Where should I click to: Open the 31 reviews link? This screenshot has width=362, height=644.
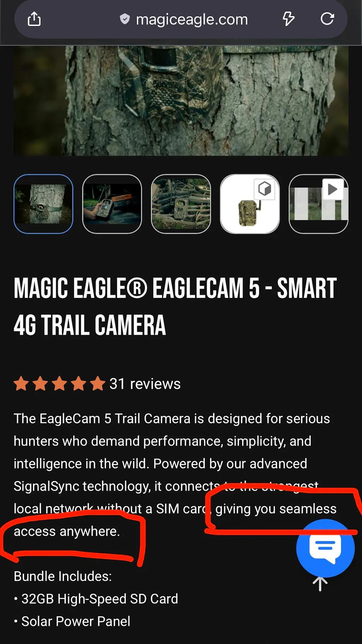145,384
